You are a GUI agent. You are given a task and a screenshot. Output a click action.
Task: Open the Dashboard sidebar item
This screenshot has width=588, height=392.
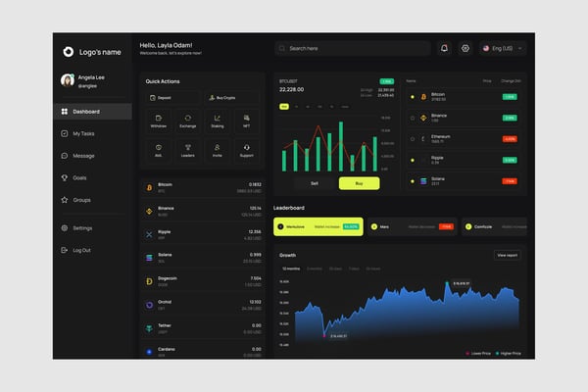pyautogui.click(x=93, y=112)
